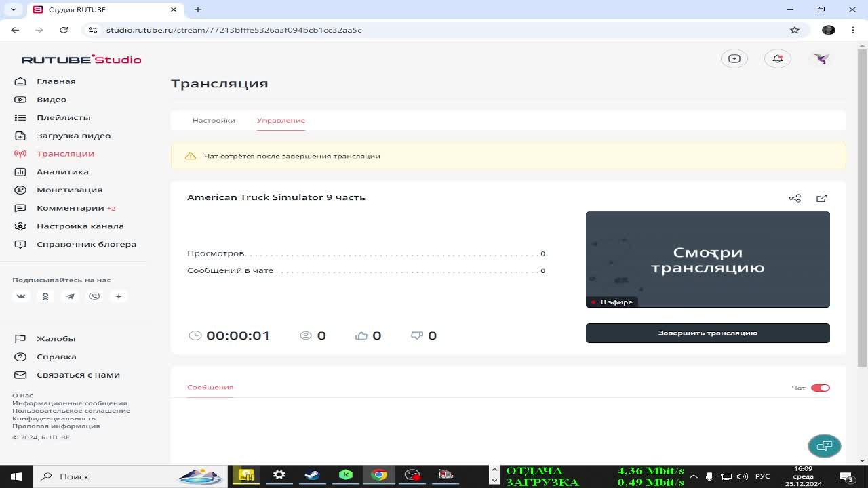This screenshot has height=488, width=868.
Task: Click the share stream icon
Action: pos(795,198)
